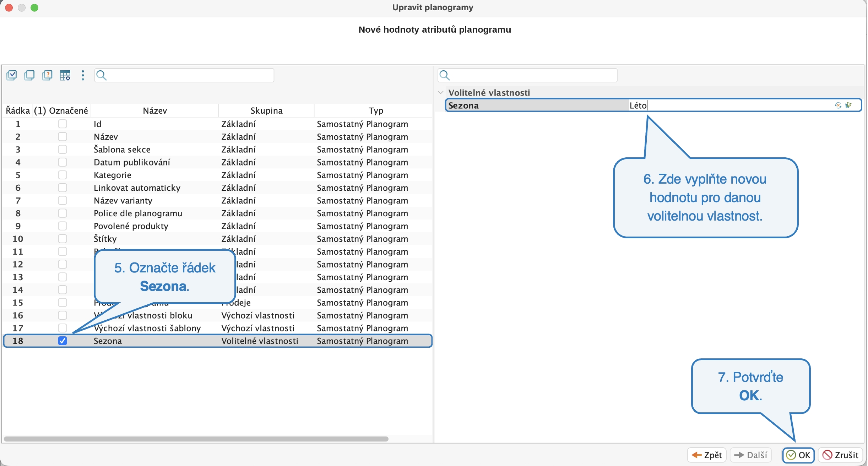Tick the checkbox in row 11
This screenshot has height=466, width=868.
point(63,251)
